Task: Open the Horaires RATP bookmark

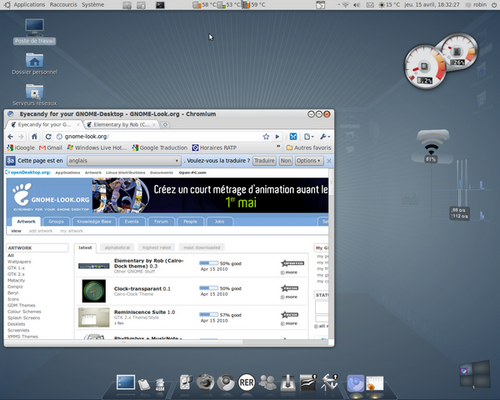Action: (x=214, y=148)
